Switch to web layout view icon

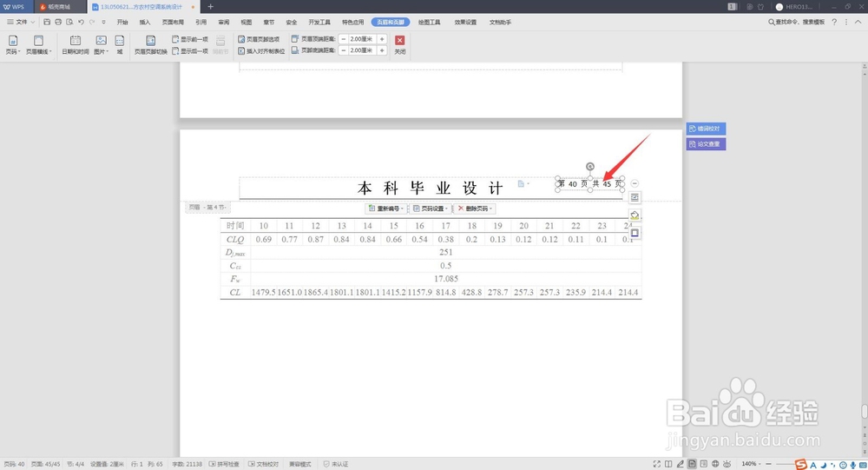coord(715,464)
